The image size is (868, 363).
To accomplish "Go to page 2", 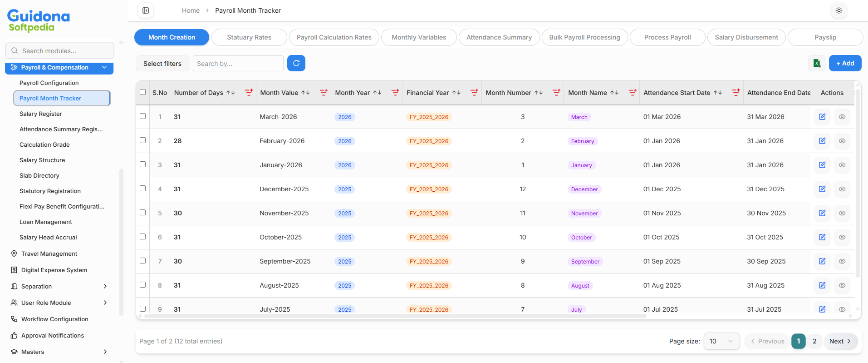I will (814, 341).
